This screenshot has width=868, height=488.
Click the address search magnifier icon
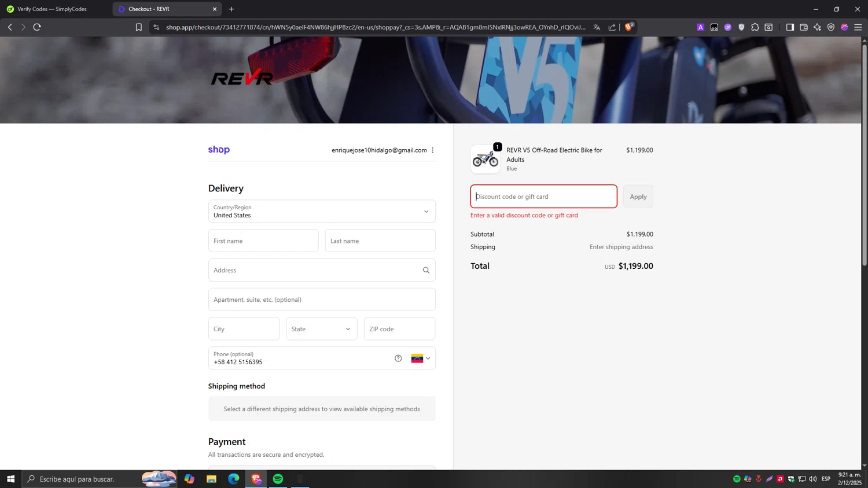(x=426, y=270)
